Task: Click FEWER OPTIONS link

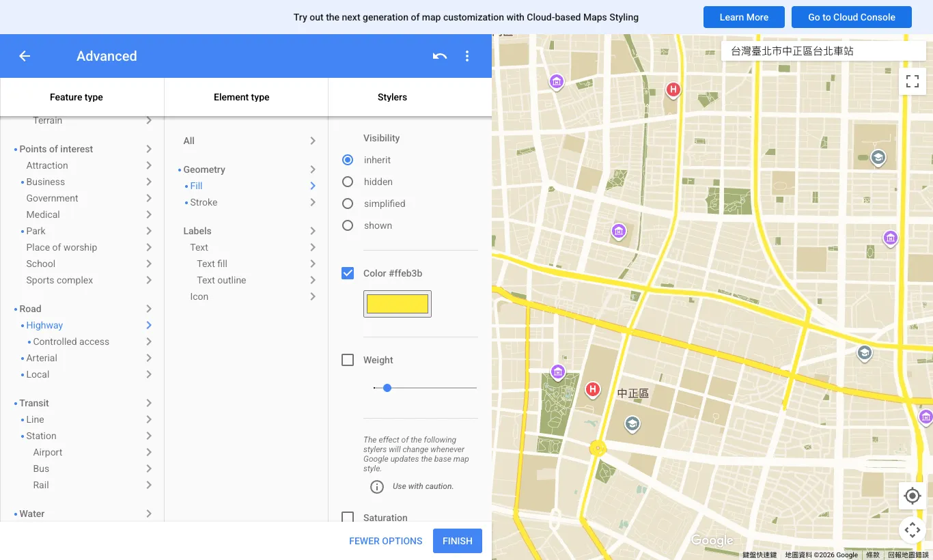Action: [x=386, y=541]
